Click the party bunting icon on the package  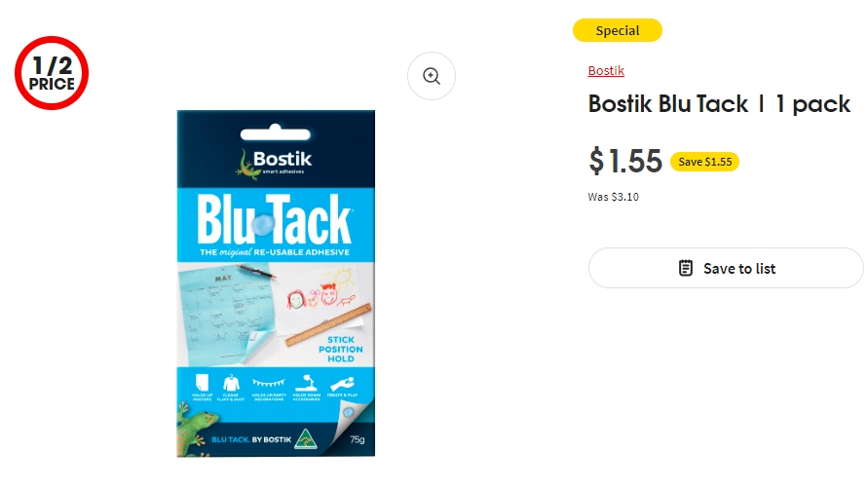tap(269, 383)
